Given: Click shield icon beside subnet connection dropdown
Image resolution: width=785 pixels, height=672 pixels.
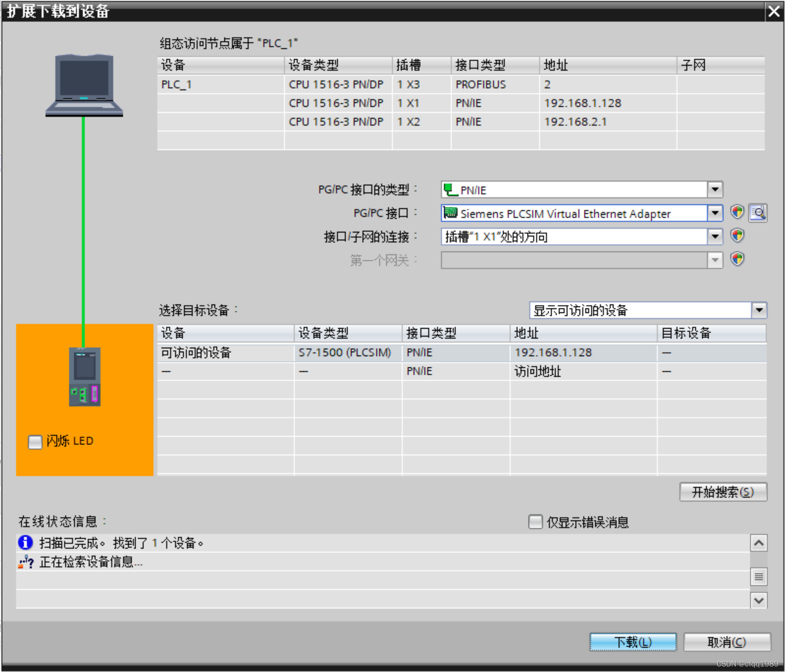Looking at the screenshot, I should (737, 236).
